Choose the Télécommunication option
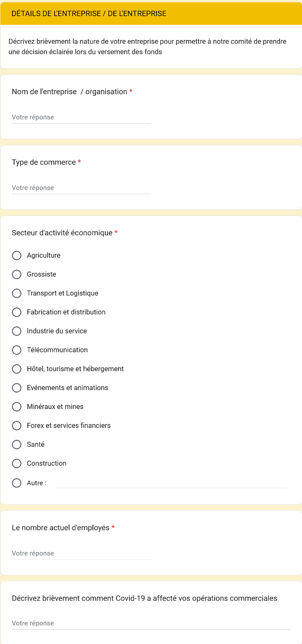Viewport: 302px width, 644px height. (16, 350)
